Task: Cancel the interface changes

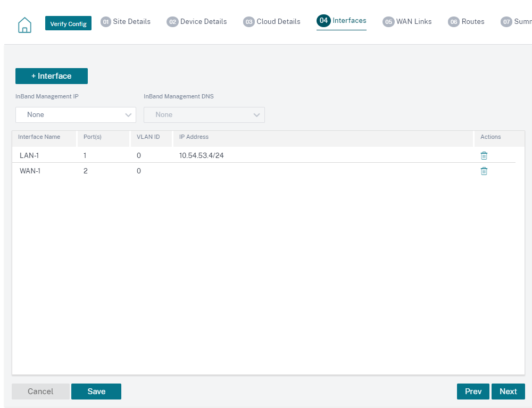Action: [41, 392]
